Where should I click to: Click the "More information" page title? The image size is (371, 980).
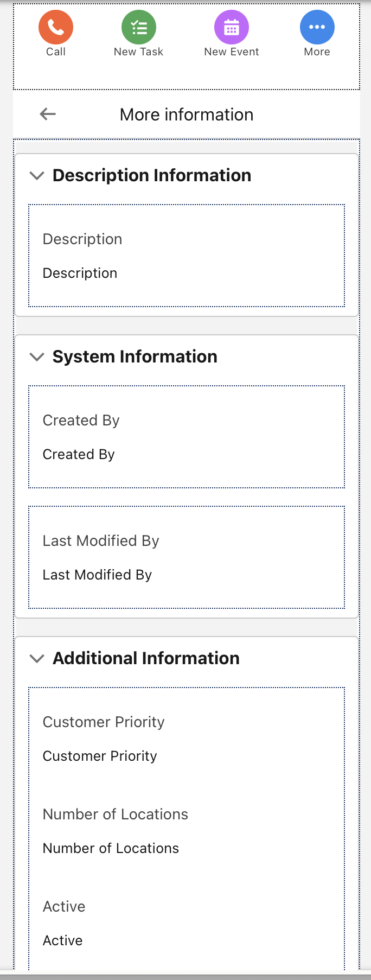tap(187, 114)
